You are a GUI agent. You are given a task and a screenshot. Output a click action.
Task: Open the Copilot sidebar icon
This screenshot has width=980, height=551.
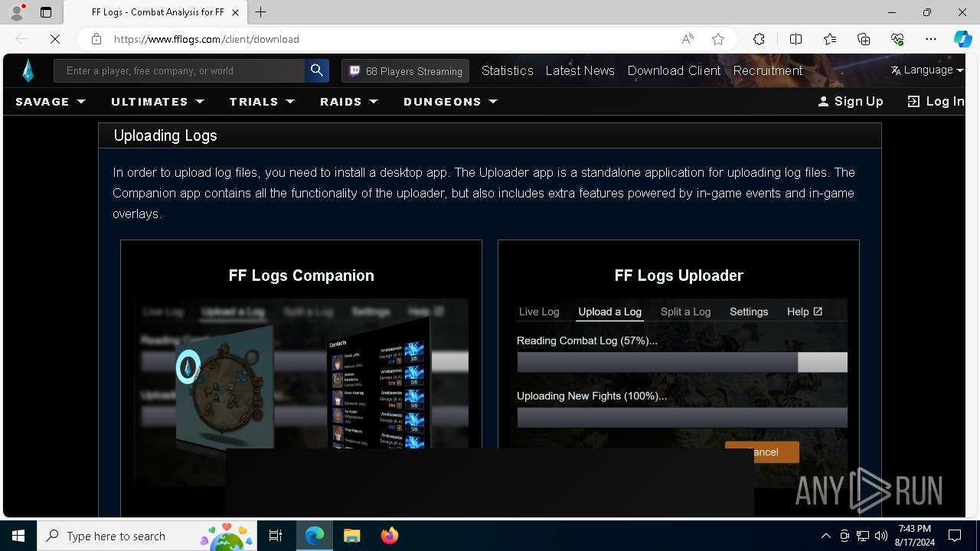(x=962, y=39)
